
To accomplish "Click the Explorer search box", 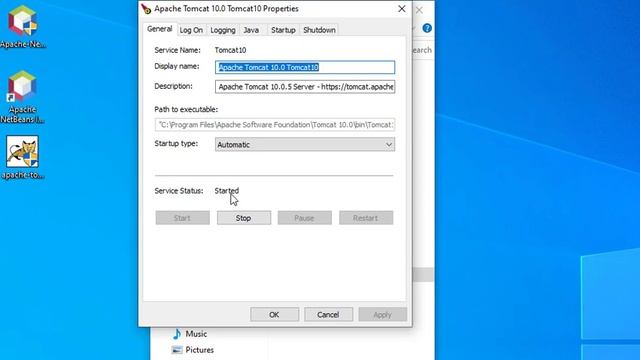I will [422, 50].
